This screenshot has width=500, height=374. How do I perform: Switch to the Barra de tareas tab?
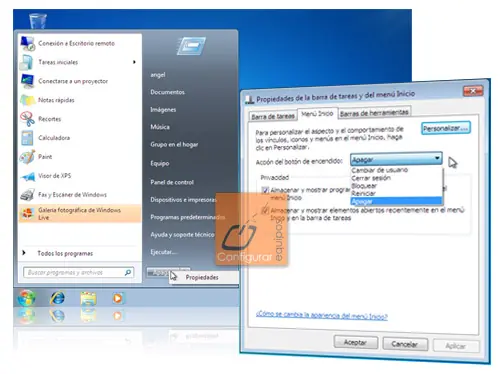click(x=273, y=116)
